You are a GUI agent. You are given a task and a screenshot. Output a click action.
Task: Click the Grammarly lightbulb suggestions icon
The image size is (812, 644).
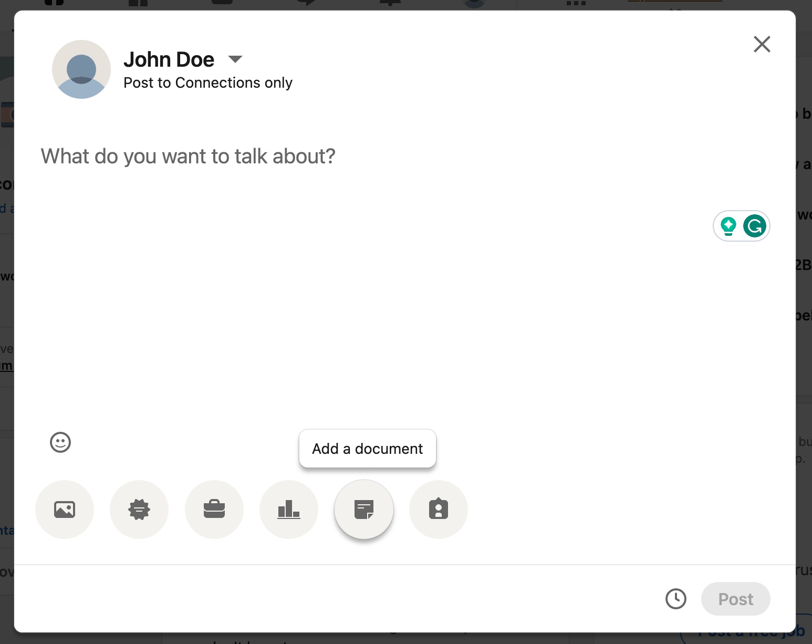click(x=728, y=226)
